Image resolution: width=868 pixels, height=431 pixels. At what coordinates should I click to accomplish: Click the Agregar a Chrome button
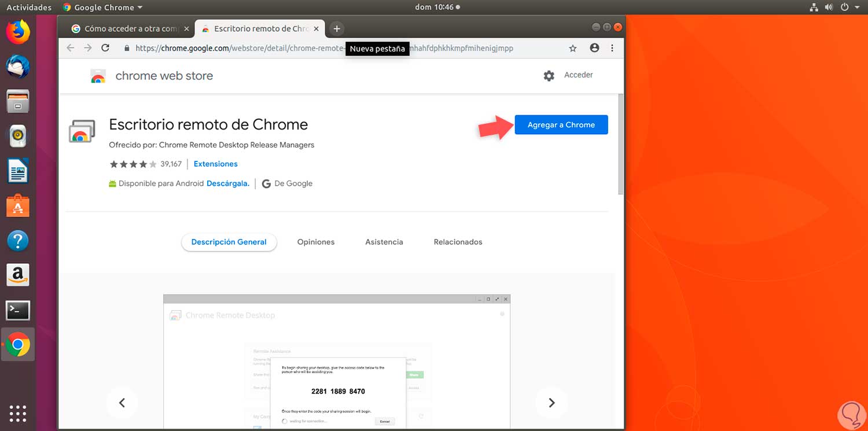tap(561, 124)
